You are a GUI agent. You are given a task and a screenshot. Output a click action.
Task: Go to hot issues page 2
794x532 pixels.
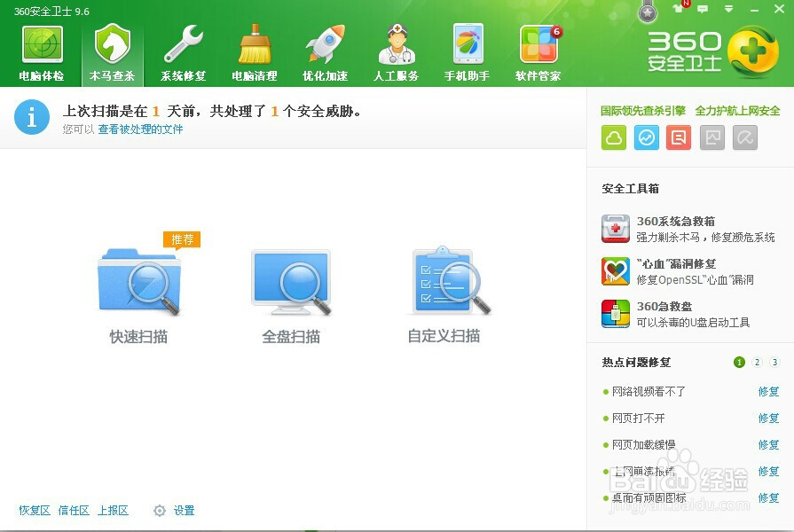pyautogui.click(x=757, y=363)
